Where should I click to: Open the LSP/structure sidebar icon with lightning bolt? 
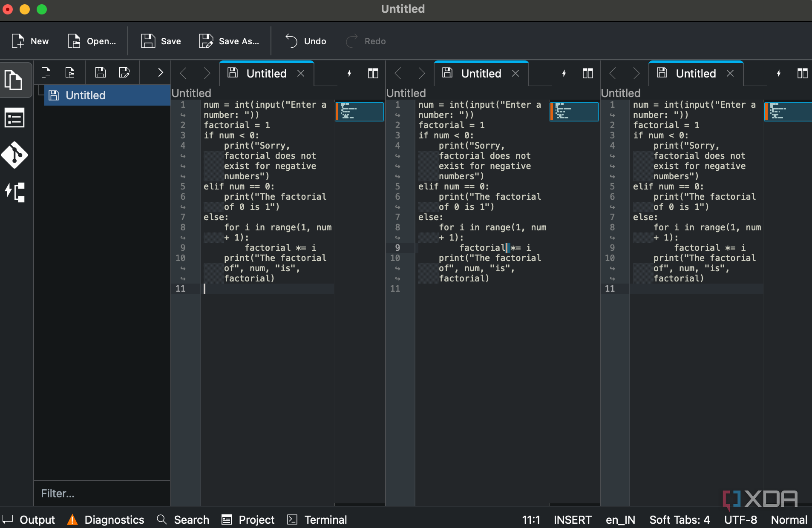tap(14, 192)
